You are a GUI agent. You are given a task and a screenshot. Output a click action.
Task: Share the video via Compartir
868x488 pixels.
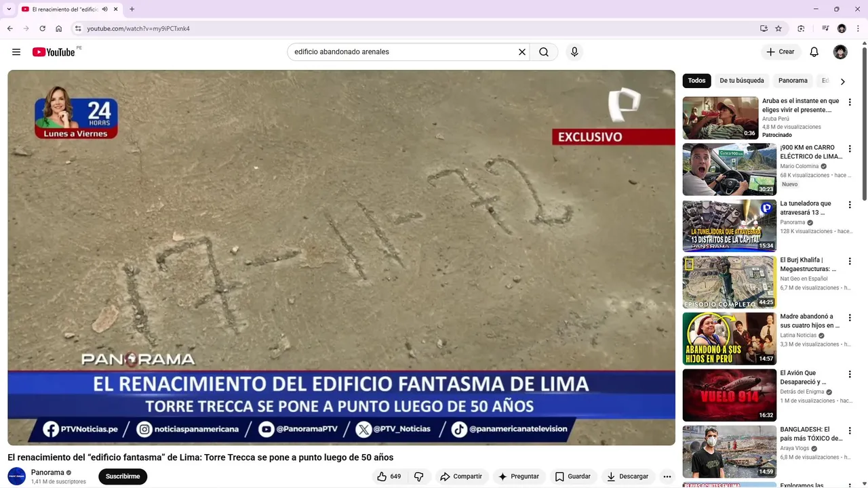[461, 476]
